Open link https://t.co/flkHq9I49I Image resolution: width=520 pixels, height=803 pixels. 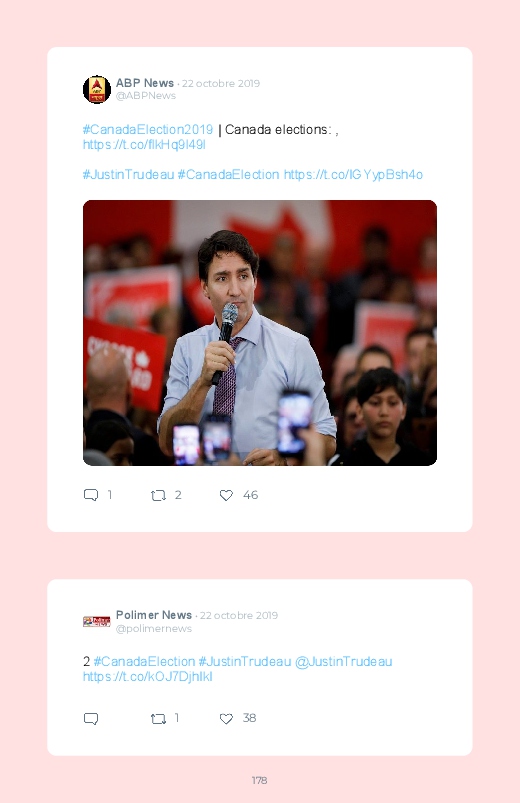144,145
